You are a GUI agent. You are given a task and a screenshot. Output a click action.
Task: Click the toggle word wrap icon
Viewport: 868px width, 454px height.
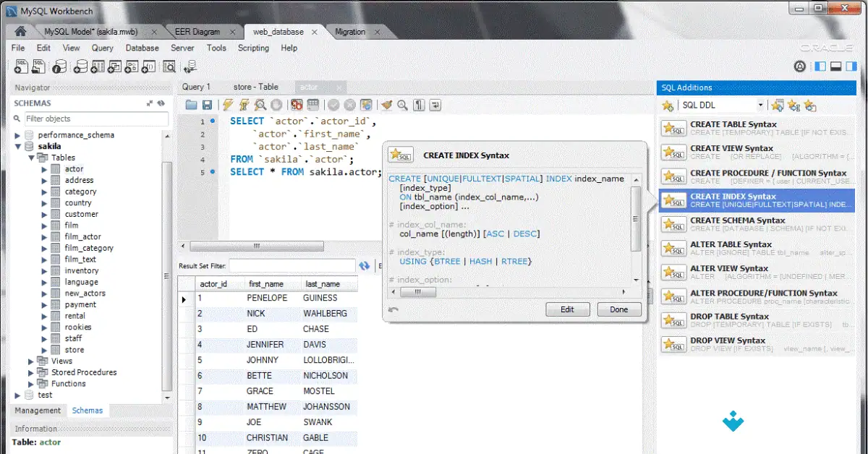pyautogui.click(x=435, y=105)
